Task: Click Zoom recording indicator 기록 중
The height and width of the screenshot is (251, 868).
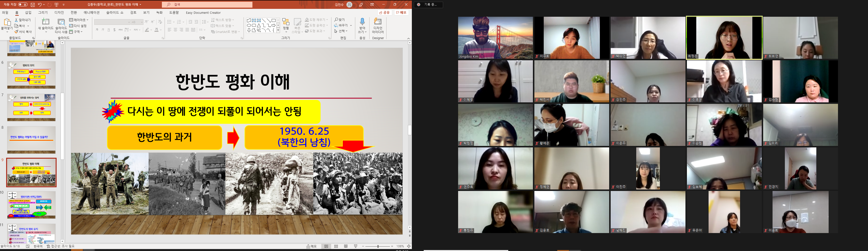Action: pos(428,4)
